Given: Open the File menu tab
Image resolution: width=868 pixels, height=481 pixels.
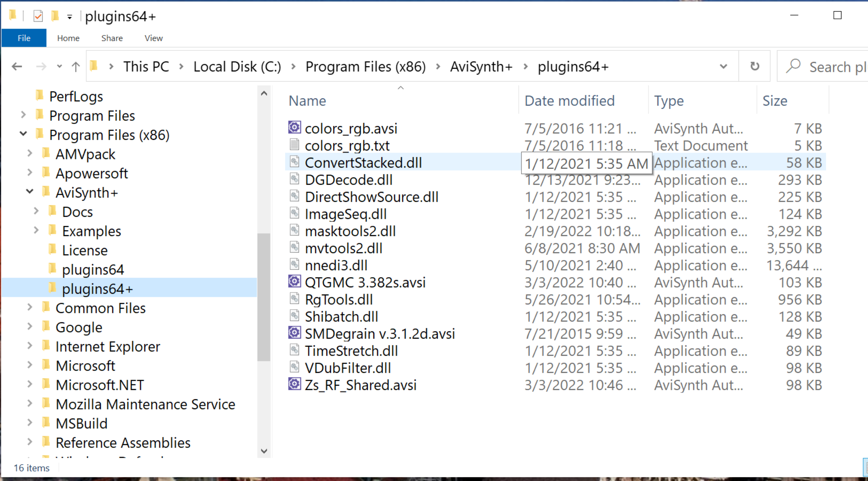Looking at the screenshot, I should tap(24, 38).
